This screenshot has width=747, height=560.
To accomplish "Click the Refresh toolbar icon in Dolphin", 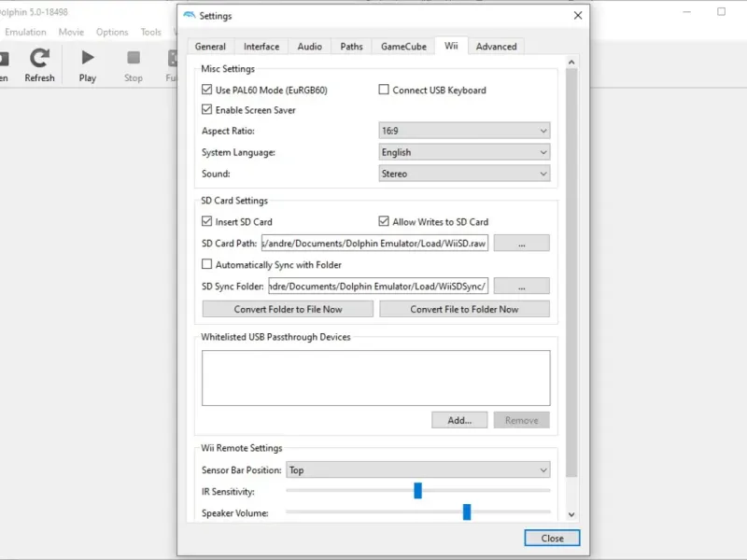I will 39,58.
